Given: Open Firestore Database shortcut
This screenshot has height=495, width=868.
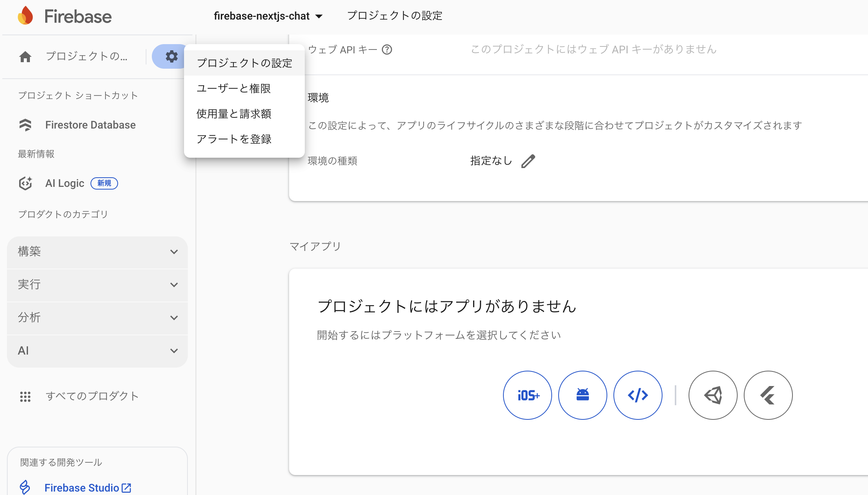Looking at the screenshot, I should 90,125.
